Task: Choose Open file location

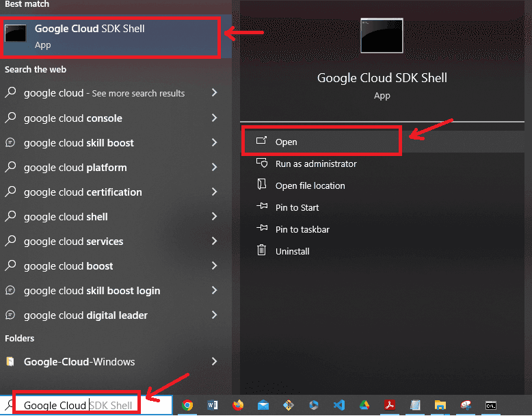Action: (310, 185)
